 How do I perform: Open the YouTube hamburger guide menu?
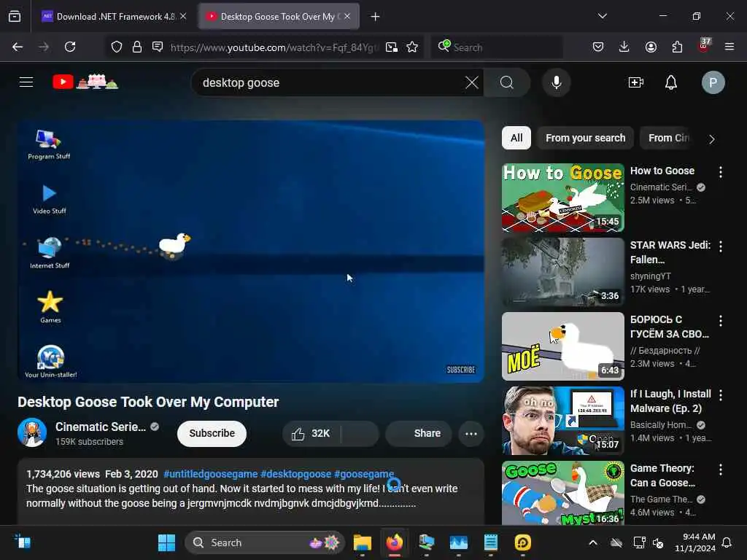tap(26, 82)
